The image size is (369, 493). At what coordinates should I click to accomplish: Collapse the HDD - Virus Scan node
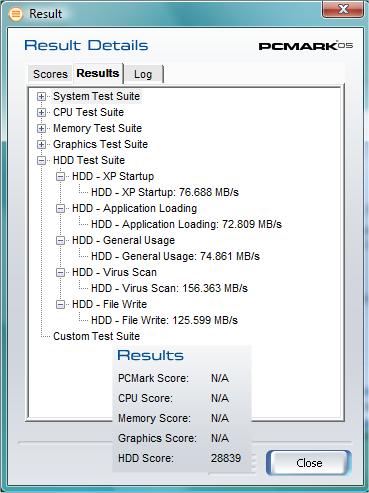tap(60, 272)
